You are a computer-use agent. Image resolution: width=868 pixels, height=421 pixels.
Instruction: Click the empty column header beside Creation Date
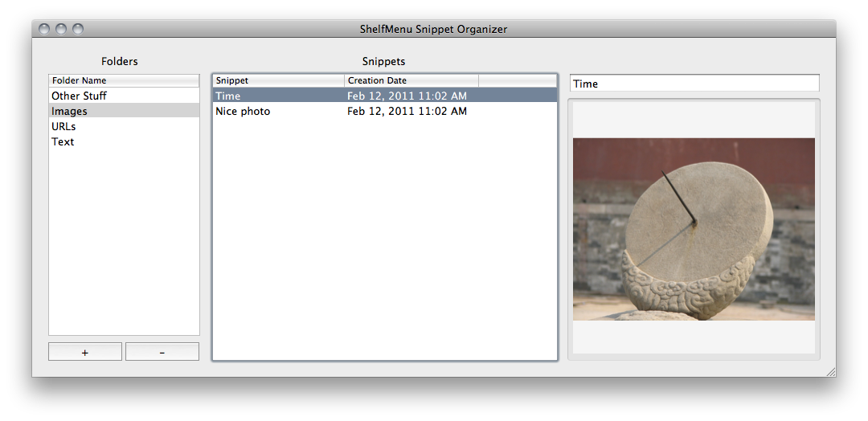517,80
